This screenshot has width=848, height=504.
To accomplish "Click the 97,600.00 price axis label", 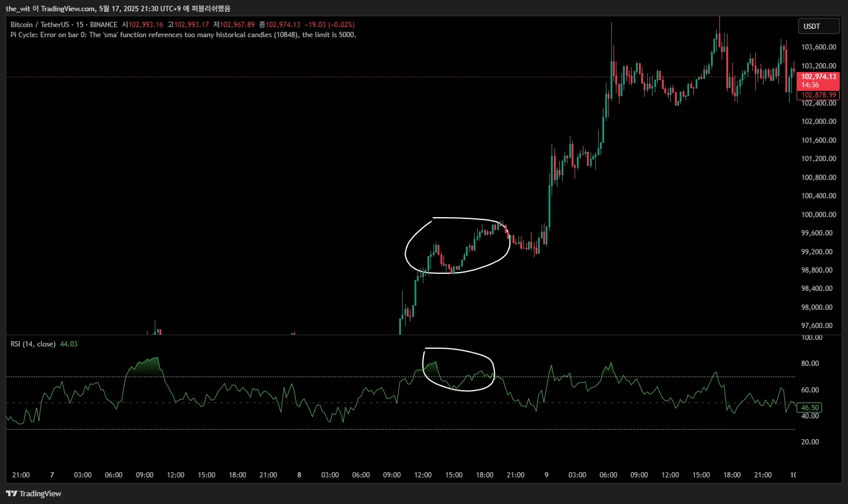I will click(817, 326).
